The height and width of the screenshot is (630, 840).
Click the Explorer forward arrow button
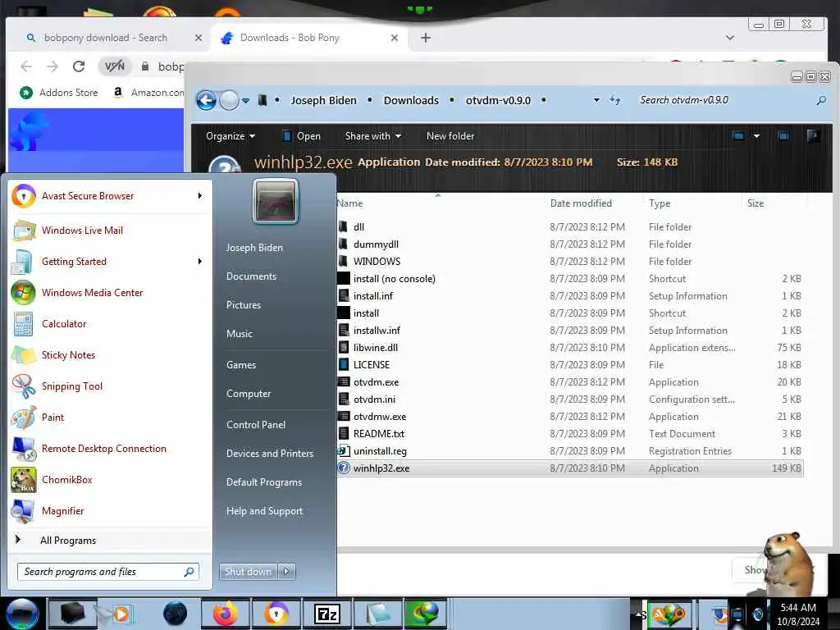pyautogui.click(x=230, y=100)
